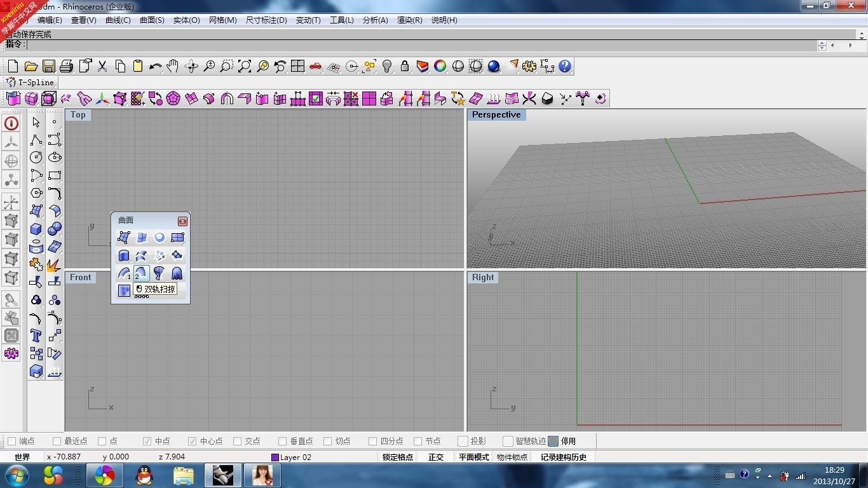The width and height of the screenshot is (868, 488).
Task: Click the blue render sphere icon
Action: 494,66
